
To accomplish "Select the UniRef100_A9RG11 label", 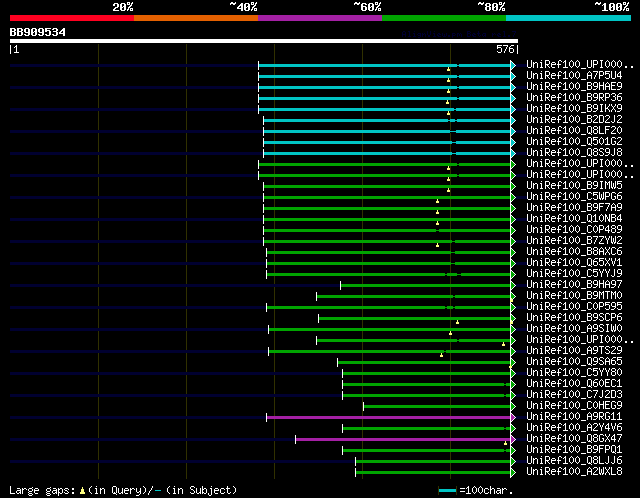I will point(574,417).
